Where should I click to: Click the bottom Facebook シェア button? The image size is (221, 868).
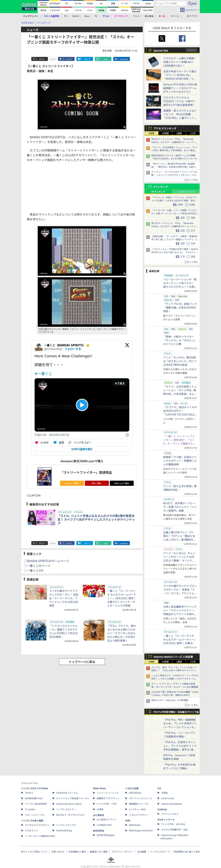point(66,543)
